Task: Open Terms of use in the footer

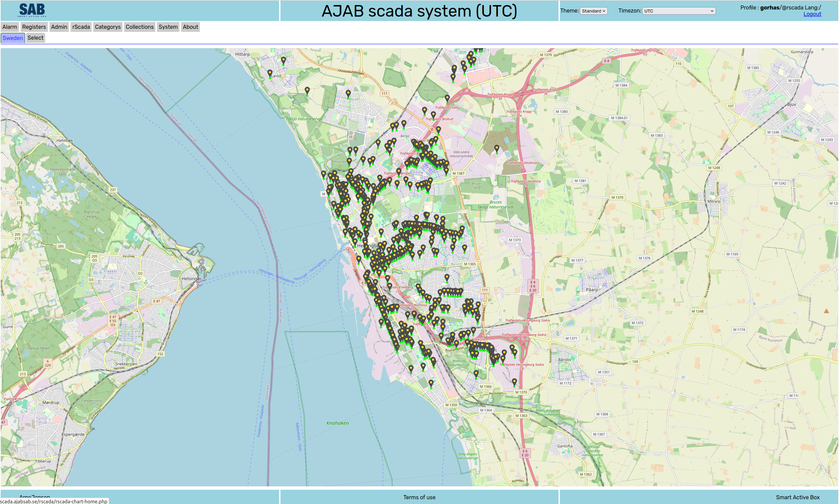Action: click(x=419, y=497)
